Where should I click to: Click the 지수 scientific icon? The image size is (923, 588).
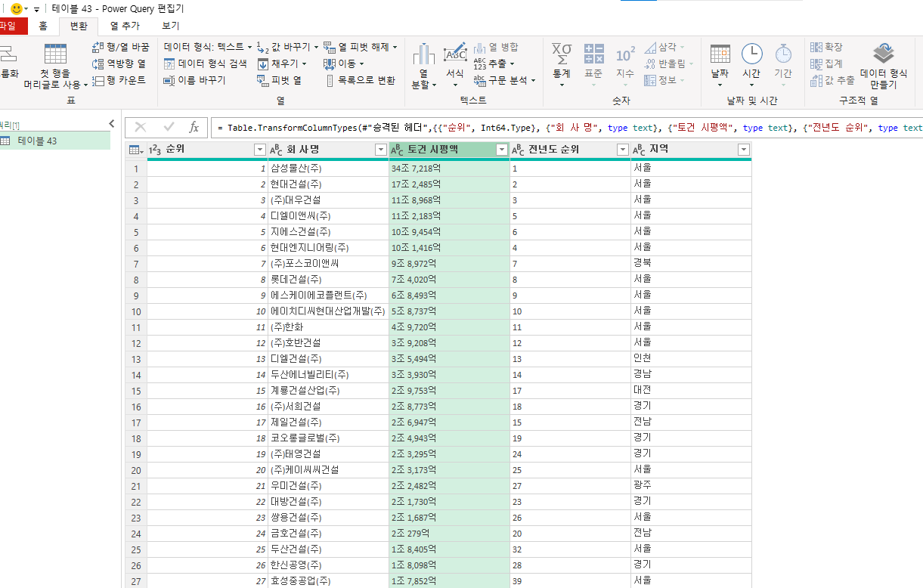(x=625, y=54)
